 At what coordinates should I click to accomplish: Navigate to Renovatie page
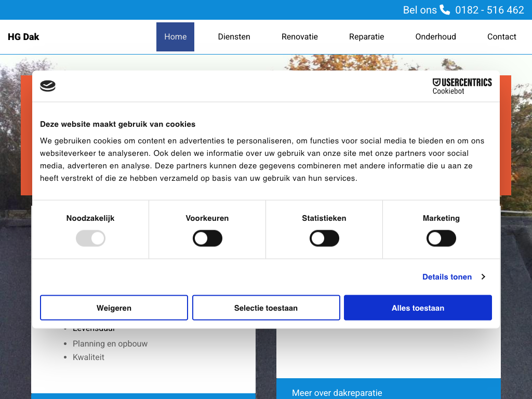coord(300,37)
